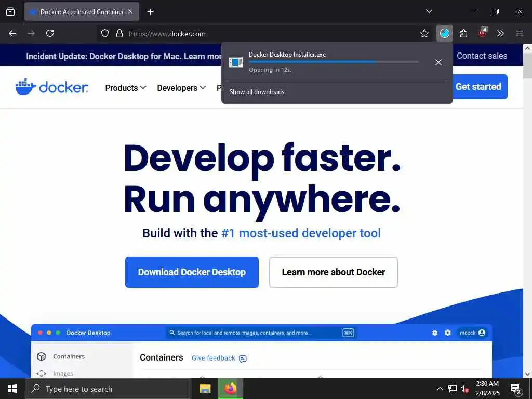
Task: Click the taskbar clock and date
Action: click(x=487, y=389)
